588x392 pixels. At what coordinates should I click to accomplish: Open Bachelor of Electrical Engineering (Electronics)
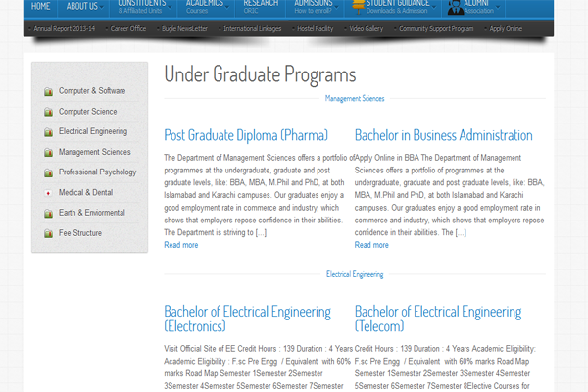(x=247, y=318)
